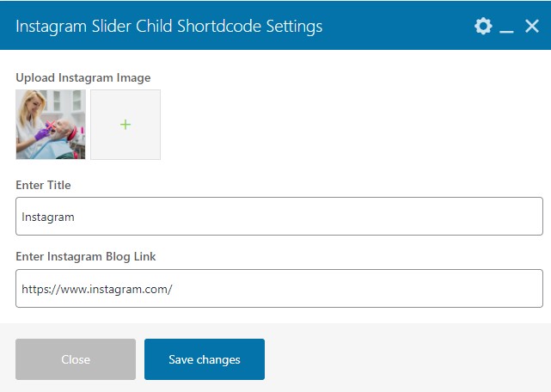The height and width of the screenshot is (392, 551).
Task: Focus the Enter Title input field
Action: pyautogui.click(x=279, y=217)
